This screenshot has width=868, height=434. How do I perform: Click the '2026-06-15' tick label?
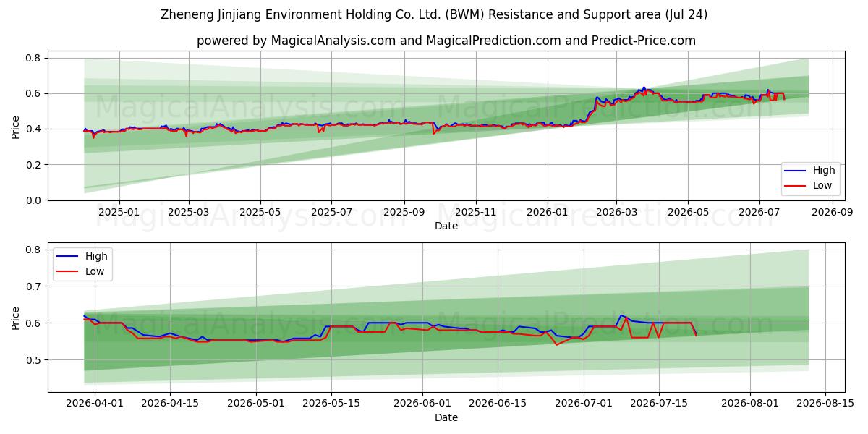[x=498, y=404]
